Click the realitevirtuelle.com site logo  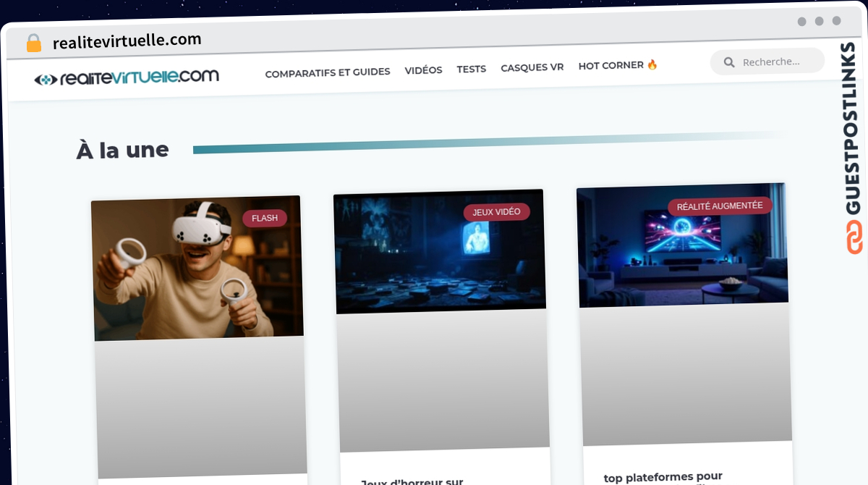click(127, 77)
